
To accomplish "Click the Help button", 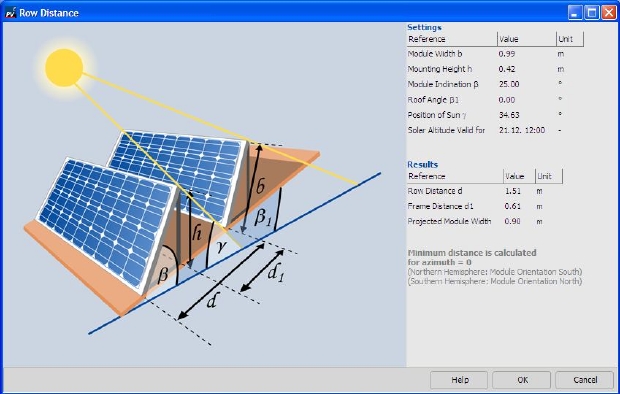I will [x=459, y=380].
